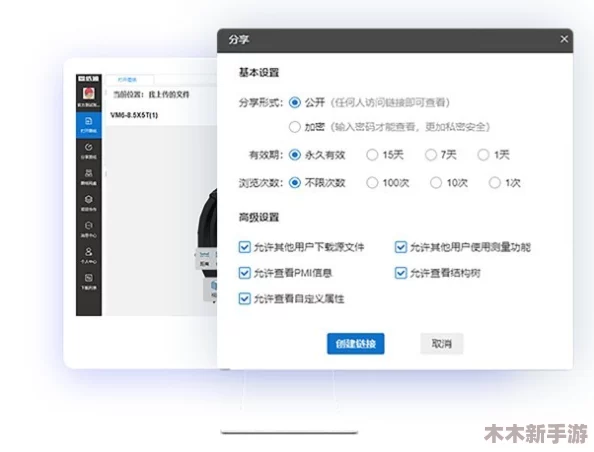
Task: Open 打开图纸 in the sidebar
Action: (89, 125)
